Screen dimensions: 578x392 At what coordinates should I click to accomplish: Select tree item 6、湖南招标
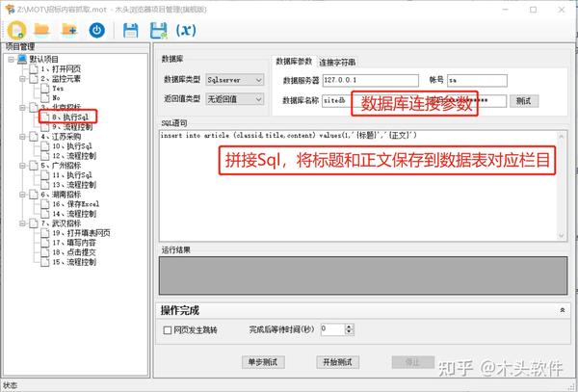(61, 195)
